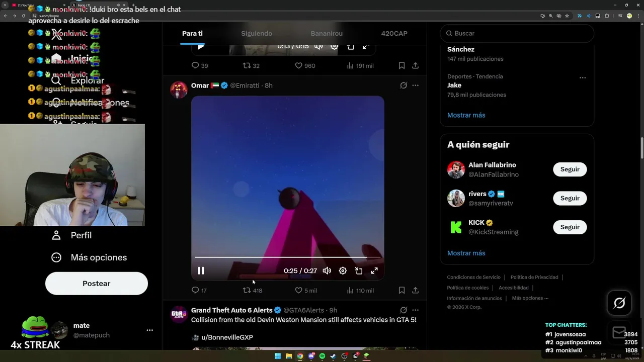Bookmark Omar's tweet

point(401,290)
